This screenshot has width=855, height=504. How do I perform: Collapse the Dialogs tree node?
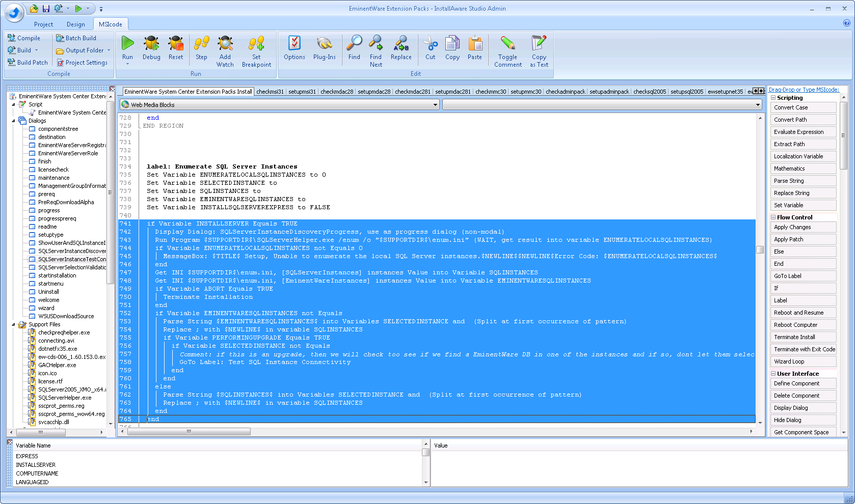pos(14,121)
